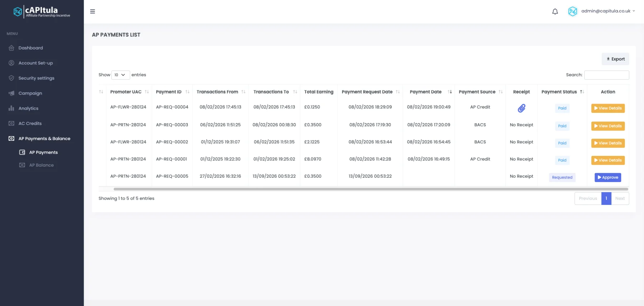Open the receipt paperclip for AP-REQ-00004

(522, 108)
